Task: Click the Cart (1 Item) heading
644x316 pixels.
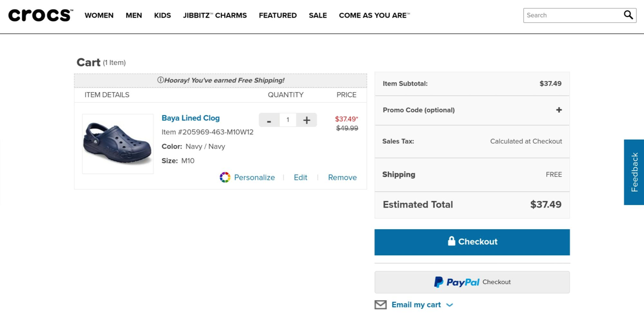Action: (x=101, y=62)
